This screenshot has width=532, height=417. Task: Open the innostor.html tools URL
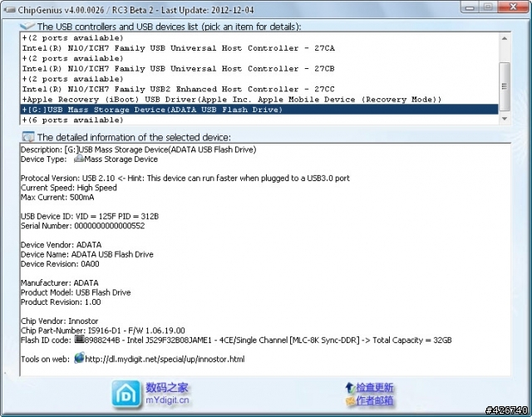pyautogui.click(x=165, y=359)
